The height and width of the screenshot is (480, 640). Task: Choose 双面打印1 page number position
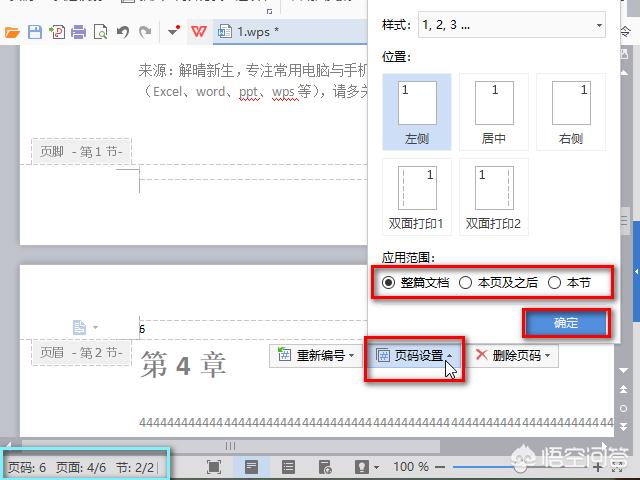[417, 197]
